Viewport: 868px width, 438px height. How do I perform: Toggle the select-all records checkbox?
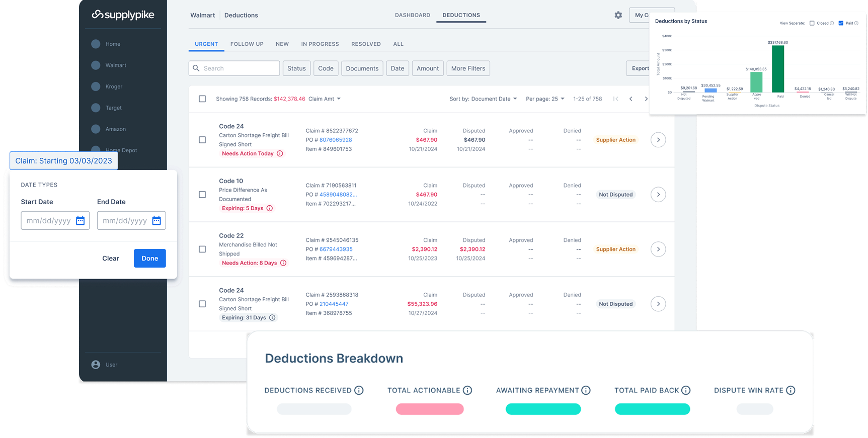(x=202, y=99)
